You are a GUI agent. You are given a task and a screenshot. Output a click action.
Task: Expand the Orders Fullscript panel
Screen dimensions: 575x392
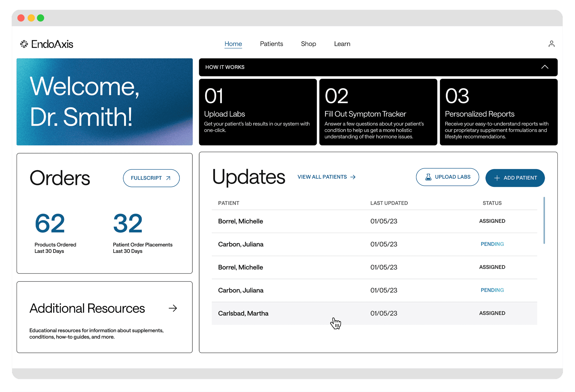click(151, 178)
